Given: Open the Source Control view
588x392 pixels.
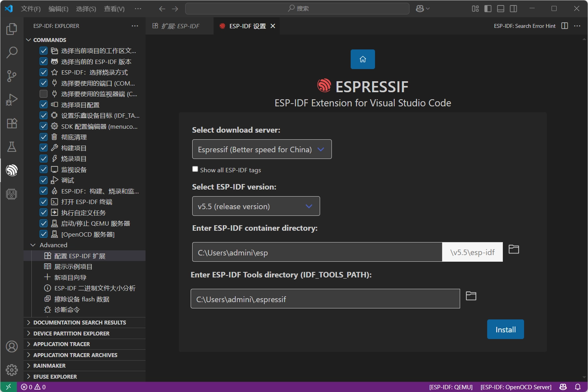Looking at the screenshot, I should pos(12,76).
